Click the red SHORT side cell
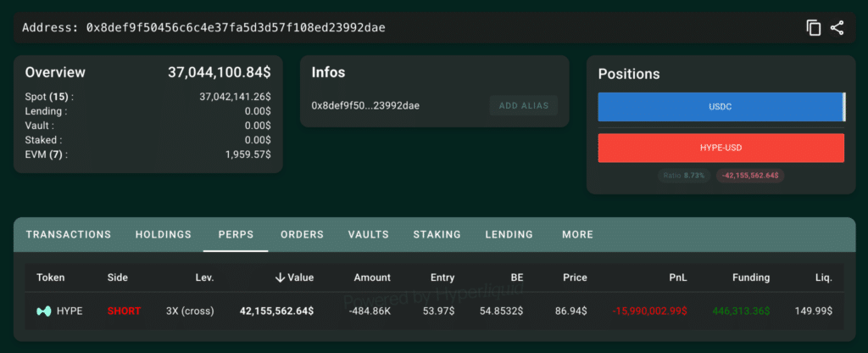 124,311
